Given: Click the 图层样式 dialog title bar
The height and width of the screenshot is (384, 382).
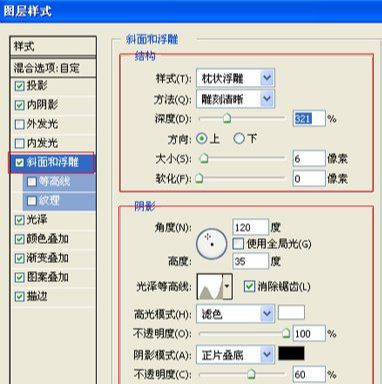Looking at the screenshot, I should pyautogui.click(x=191, y=11).
